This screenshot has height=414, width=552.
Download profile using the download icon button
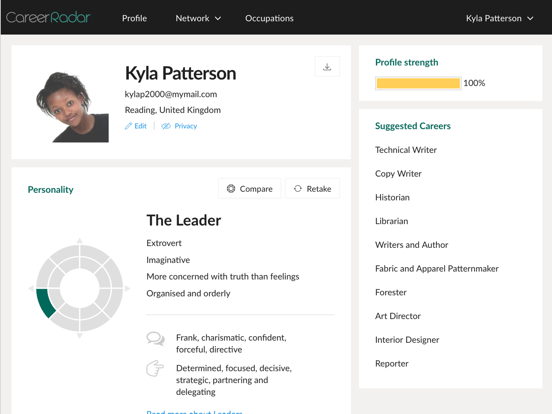(327, 67)
